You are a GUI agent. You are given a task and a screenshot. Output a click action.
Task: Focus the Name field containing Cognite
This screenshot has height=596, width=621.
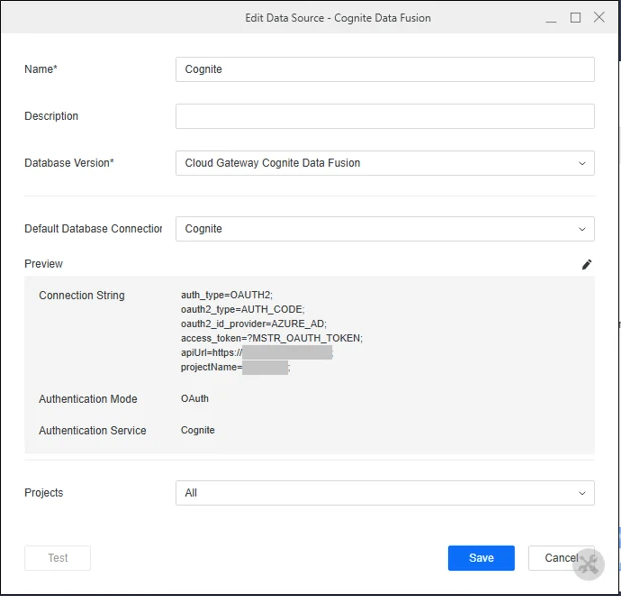(x=385, y=69)
